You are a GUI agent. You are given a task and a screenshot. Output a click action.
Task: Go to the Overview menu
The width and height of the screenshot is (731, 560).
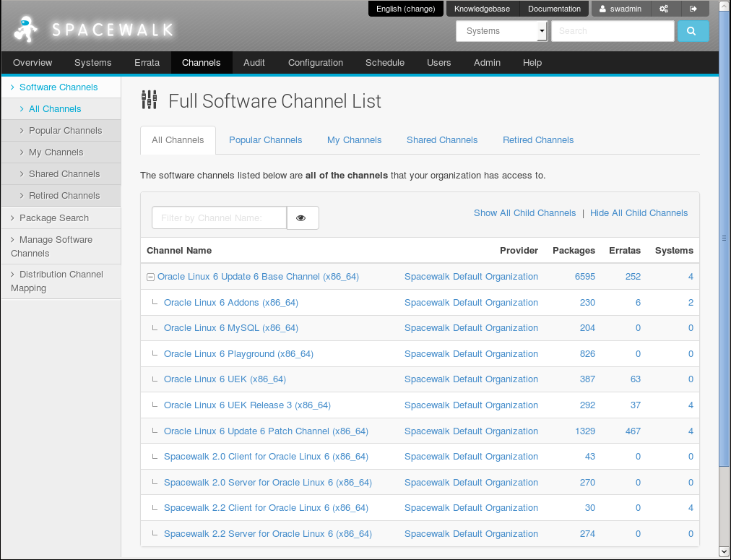point(33,62)
